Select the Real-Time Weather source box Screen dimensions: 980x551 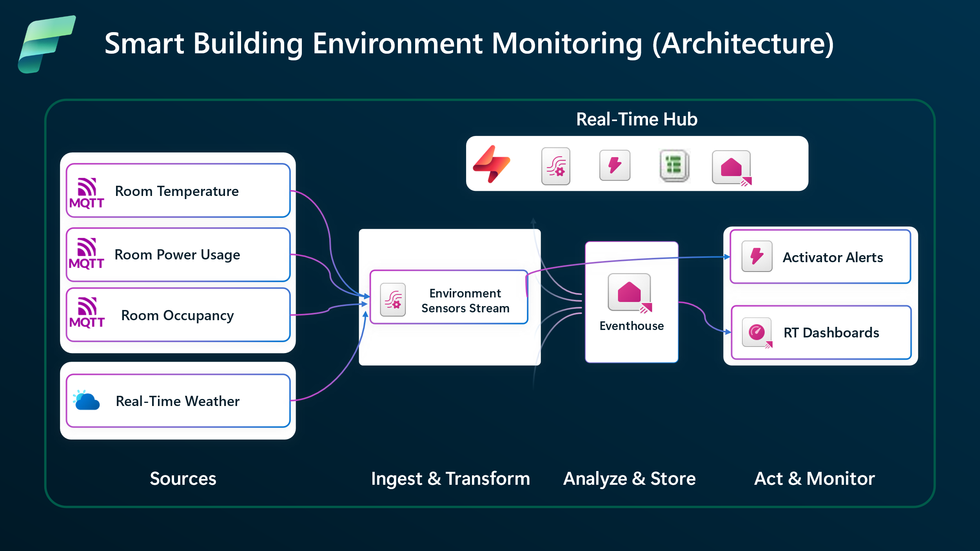pyautogui.click(x=178, y=401)
